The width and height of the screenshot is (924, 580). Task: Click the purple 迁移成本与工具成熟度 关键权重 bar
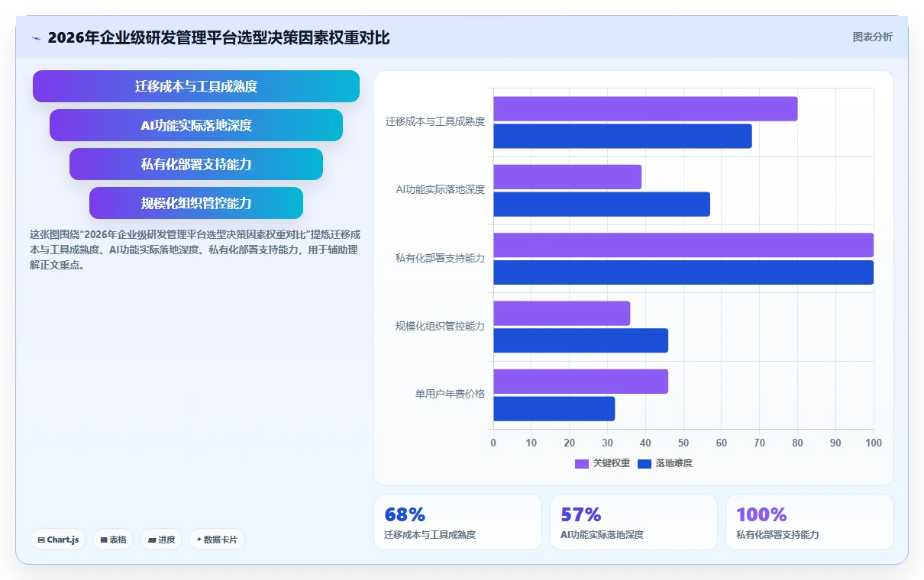tap(645, 109)
